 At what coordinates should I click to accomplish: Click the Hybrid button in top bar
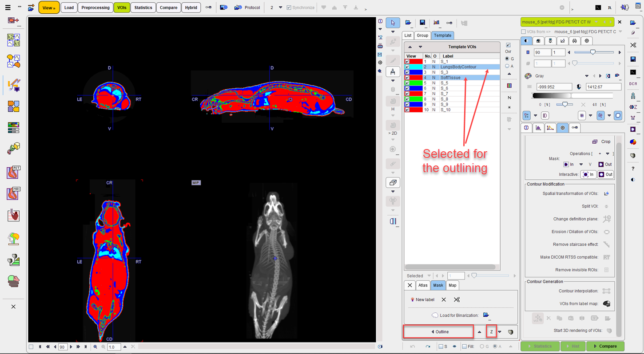pyautogui.click(x=191, y=8)
